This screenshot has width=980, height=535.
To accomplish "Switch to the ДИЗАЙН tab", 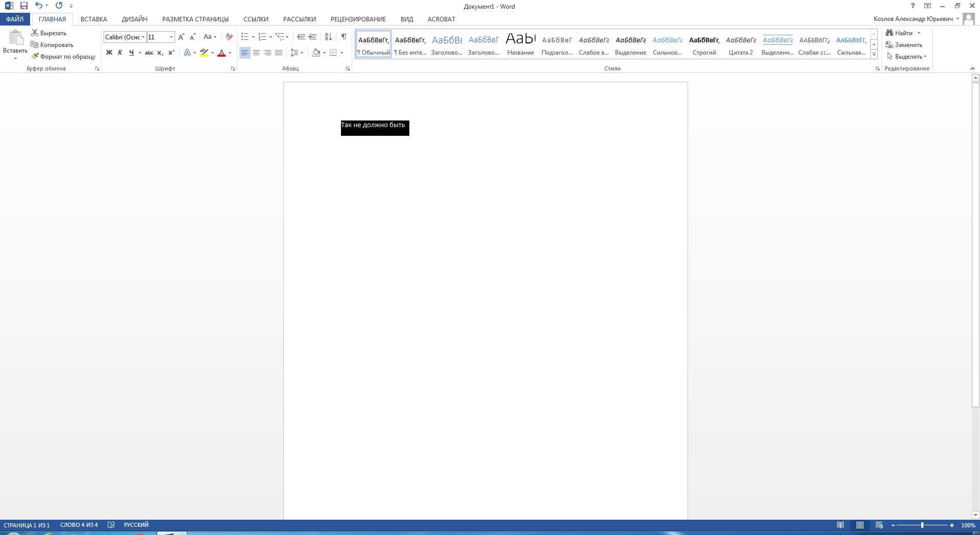I will (135, 19).
